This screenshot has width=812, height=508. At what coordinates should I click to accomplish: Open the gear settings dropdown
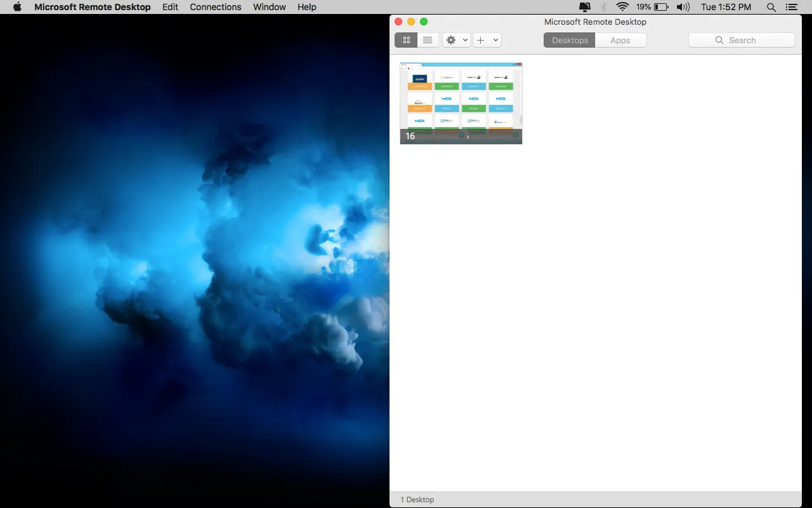(457, 40)
